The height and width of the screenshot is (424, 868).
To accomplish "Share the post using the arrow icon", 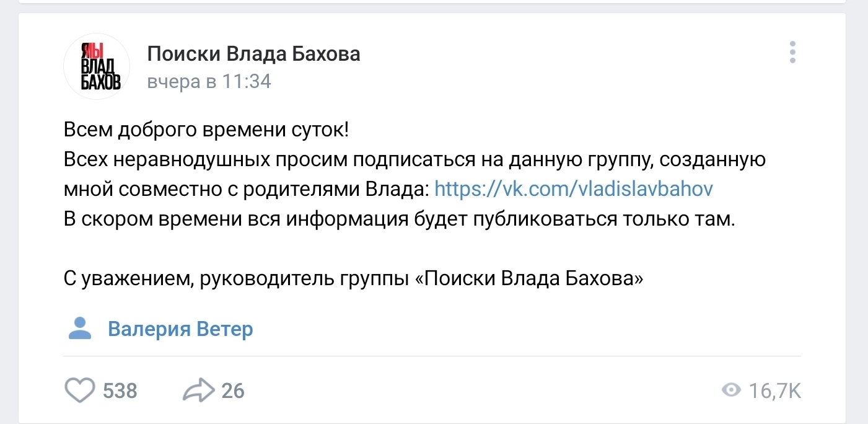I will click(x=198, y=391).
